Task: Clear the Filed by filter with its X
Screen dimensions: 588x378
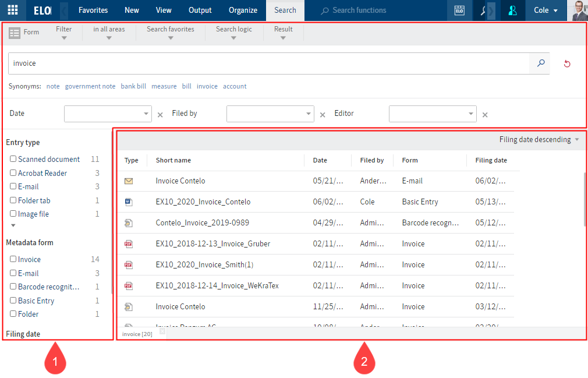Action: click(x=323, y=115)
